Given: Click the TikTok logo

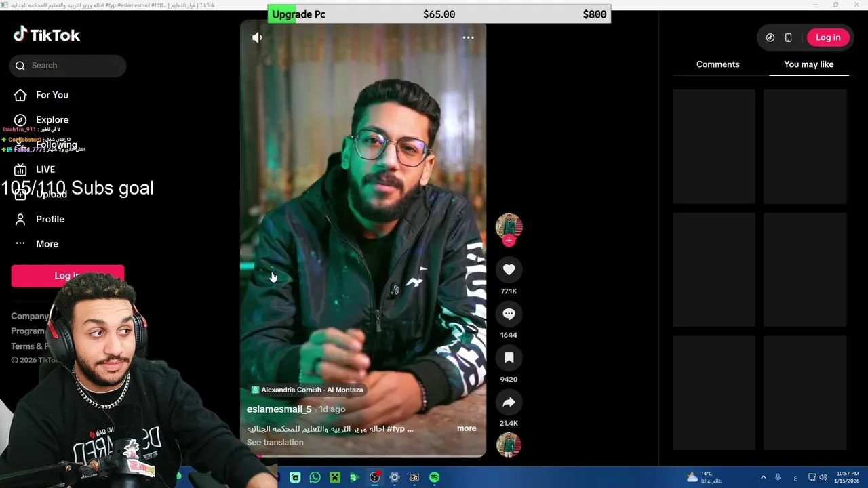Looking at the screenshot, I should pyautogui.click(x=47, y=35).
